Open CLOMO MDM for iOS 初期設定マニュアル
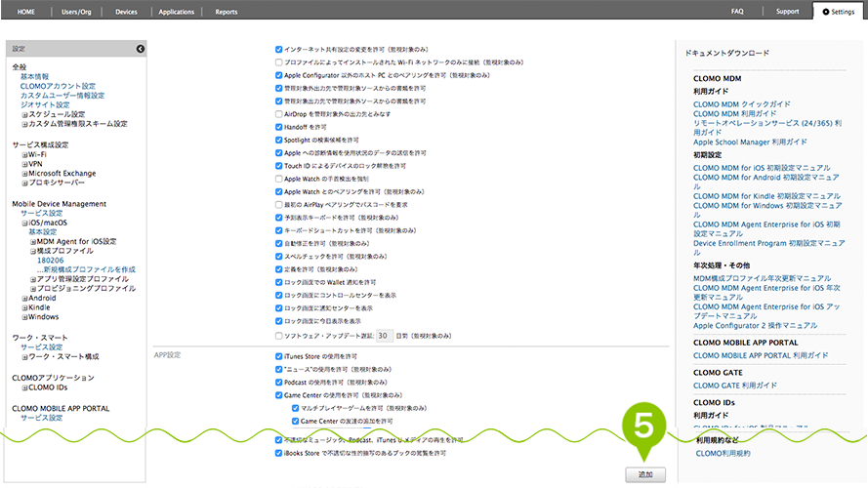Screen dimensions: 868x488 coord(762,168)
